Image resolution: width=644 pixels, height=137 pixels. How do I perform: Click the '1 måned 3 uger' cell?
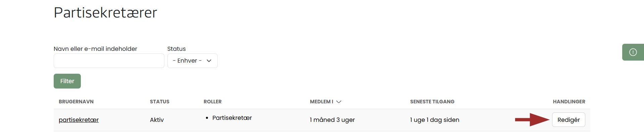pyautogui.click(x=332, y=120)
